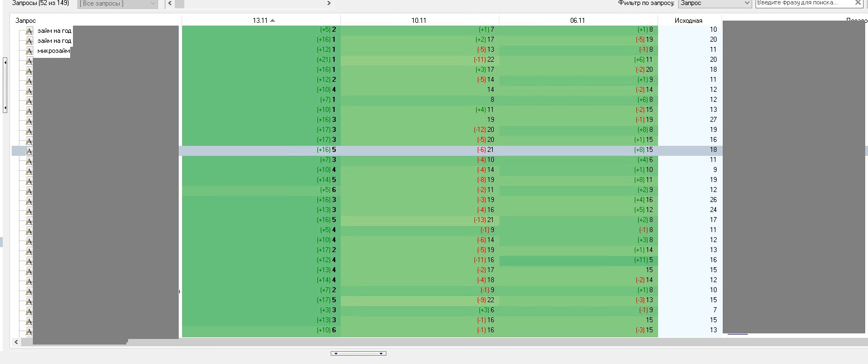Click the (-13) 21 cell in 10.11 column
Viewport: 868px width, 364px height.
coord(420,220)
